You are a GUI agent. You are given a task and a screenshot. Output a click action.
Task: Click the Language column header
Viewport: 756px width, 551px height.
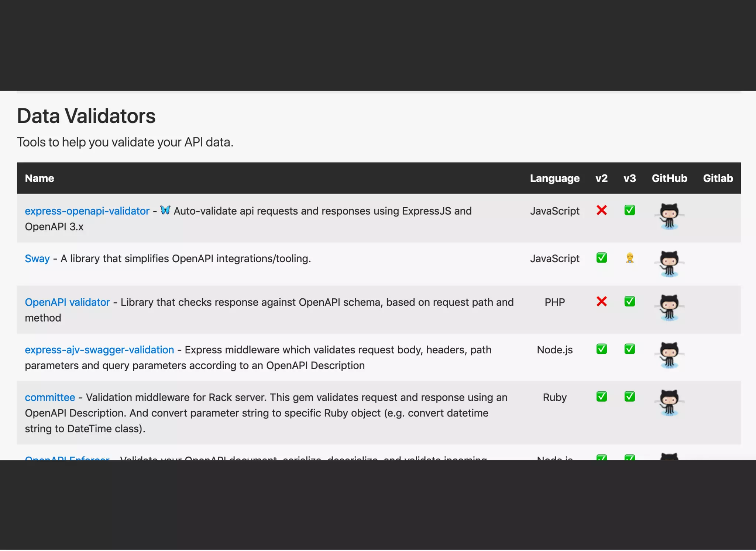click(554, 179)
